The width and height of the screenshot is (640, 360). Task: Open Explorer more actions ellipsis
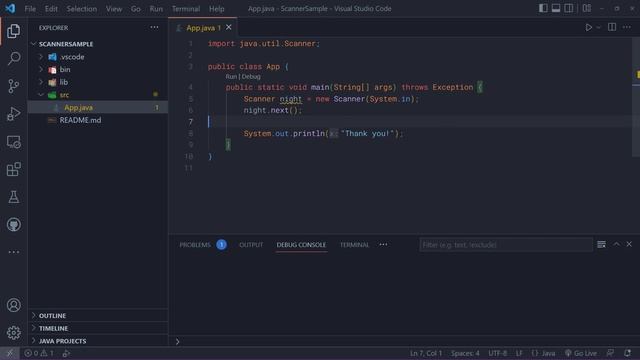154,27
